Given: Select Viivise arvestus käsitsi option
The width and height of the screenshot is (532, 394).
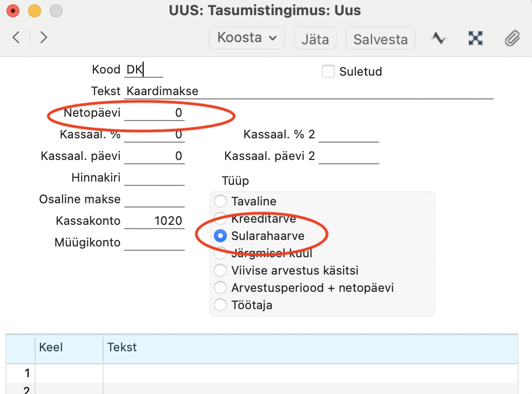Looking at the screenshot, I should (x=220, y=270).
